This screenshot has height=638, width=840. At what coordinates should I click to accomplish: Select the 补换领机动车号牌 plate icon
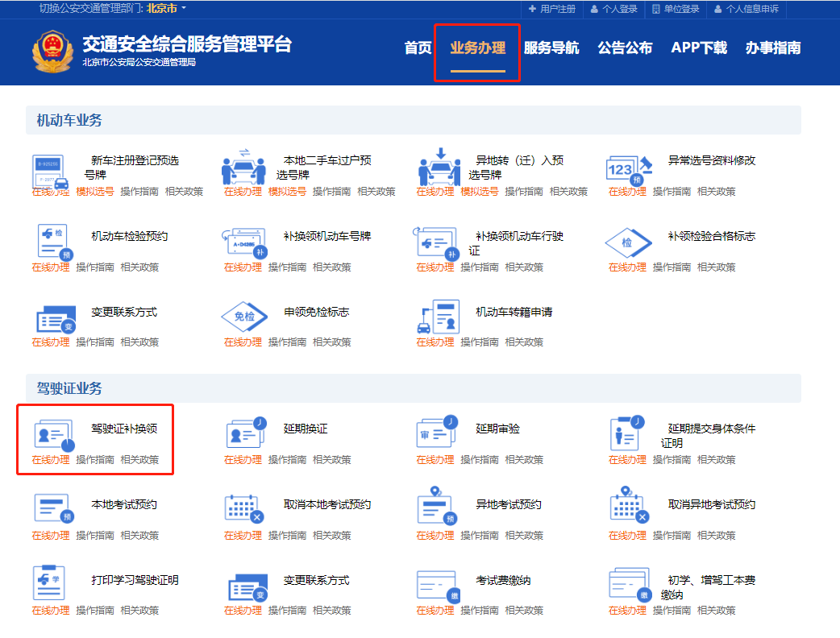point(244,243)
